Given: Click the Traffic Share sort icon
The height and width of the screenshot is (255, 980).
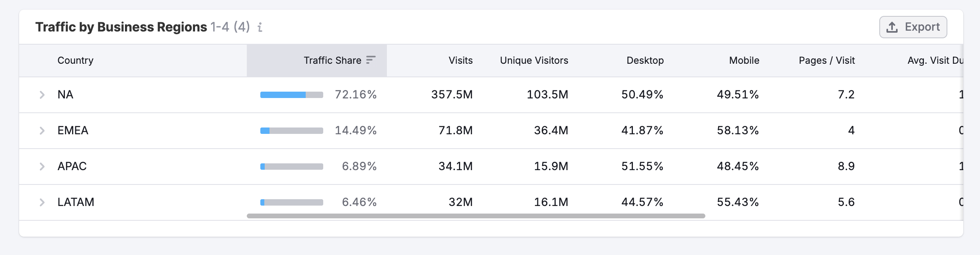Looking at the screenshot, I should [x=371, y=60].
